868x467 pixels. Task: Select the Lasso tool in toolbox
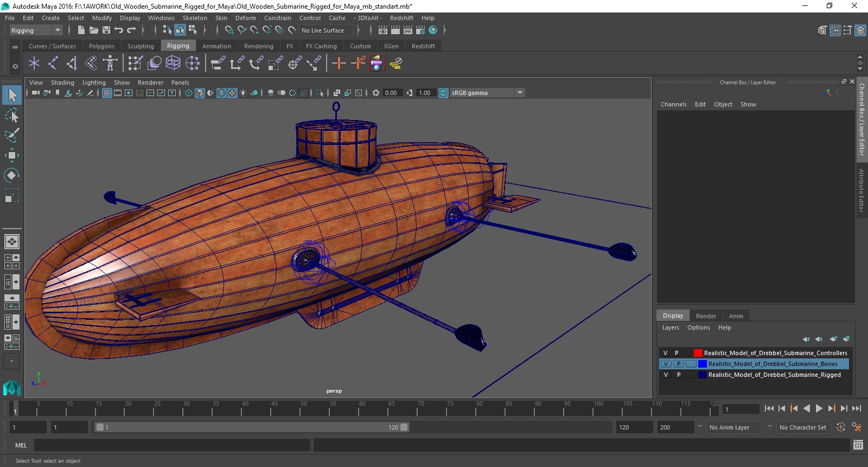(x=12, y=115)
